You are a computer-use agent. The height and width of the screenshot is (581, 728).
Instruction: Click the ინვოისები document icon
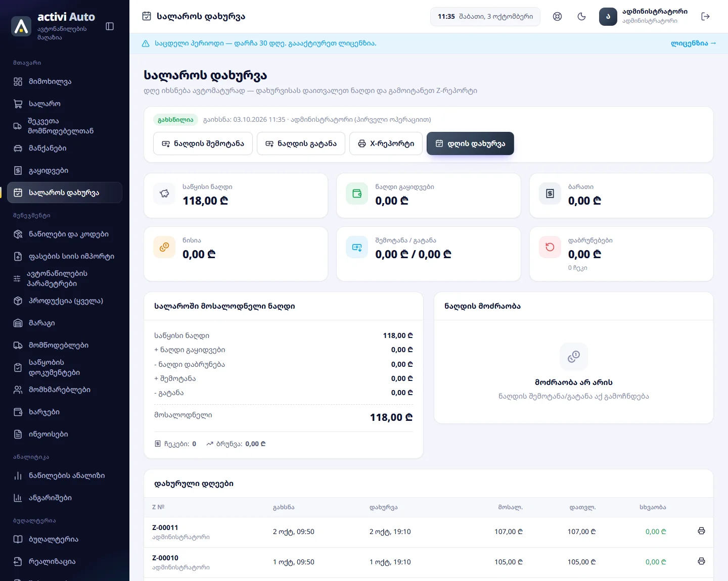coord(18,434)
